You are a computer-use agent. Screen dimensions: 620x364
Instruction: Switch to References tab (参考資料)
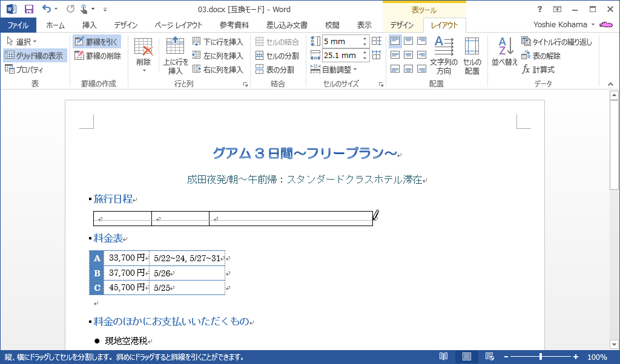pos(234,25)
